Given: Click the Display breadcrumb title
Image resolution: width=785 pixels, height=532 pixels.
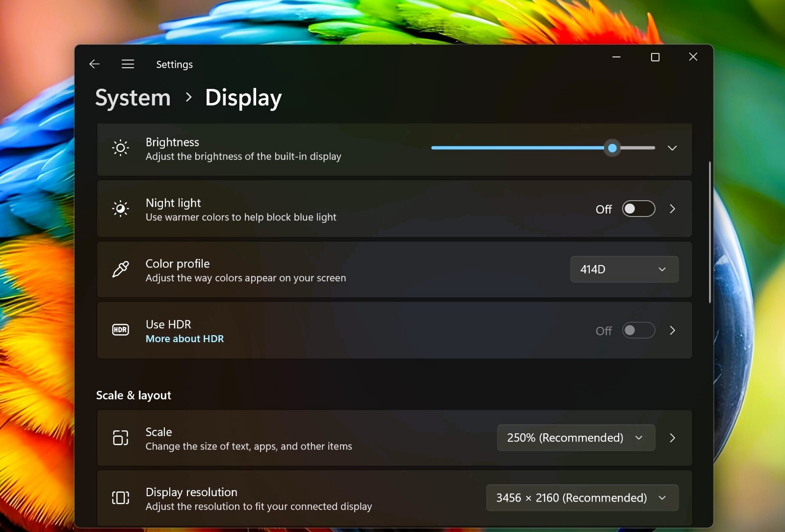Looking at the screenshot, I should point(243,98).
